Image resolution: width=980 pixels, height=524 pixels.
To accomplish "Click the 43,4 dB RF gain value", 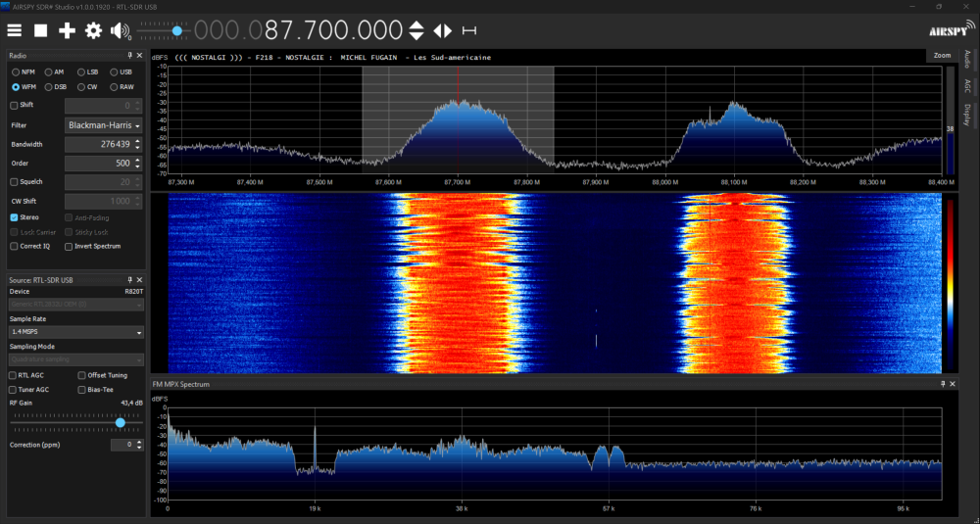I will click(x=132, y=404).
